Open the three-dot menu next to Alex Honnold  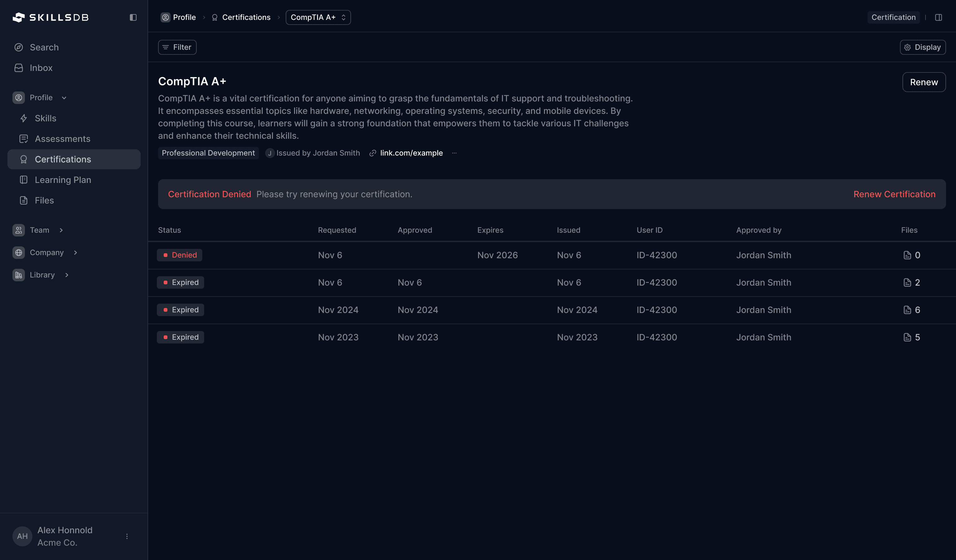coord(127,536)
